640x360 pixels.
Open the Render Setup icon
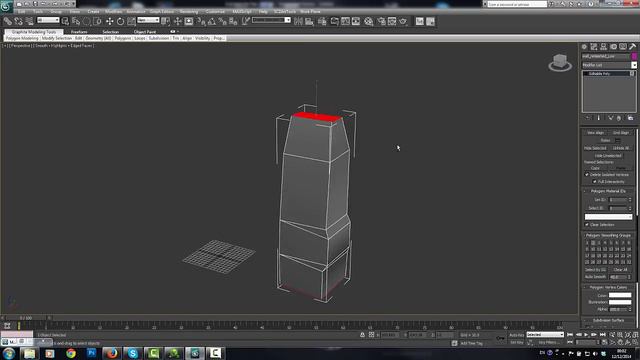click(x=381, y=21)
